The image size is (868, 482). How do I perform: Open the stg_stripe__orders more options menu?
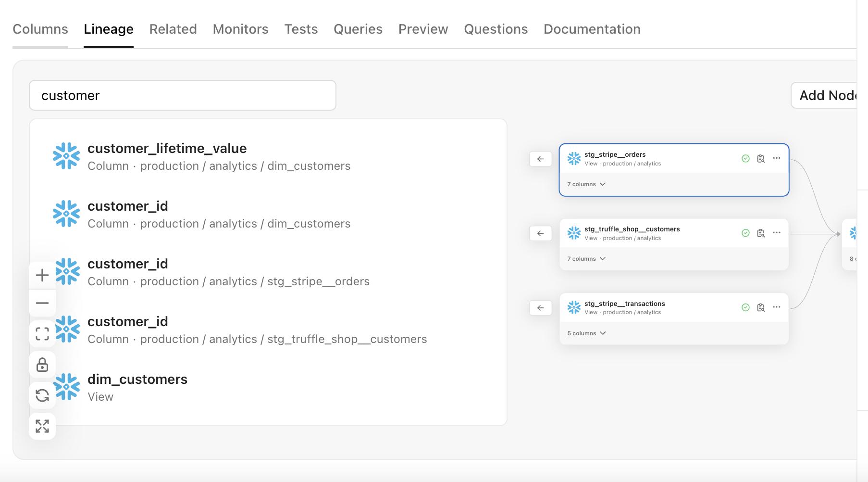(x=777, y=158)
